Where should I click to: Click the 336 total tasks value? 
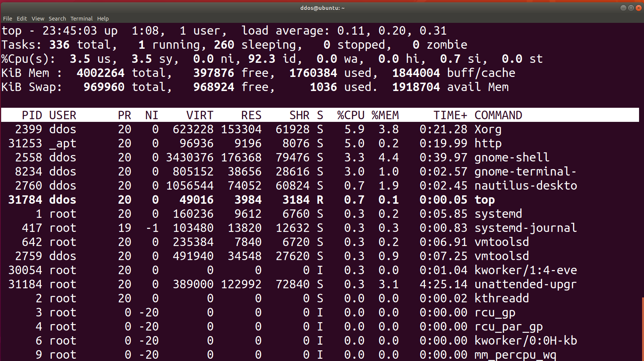pos(59,45)
